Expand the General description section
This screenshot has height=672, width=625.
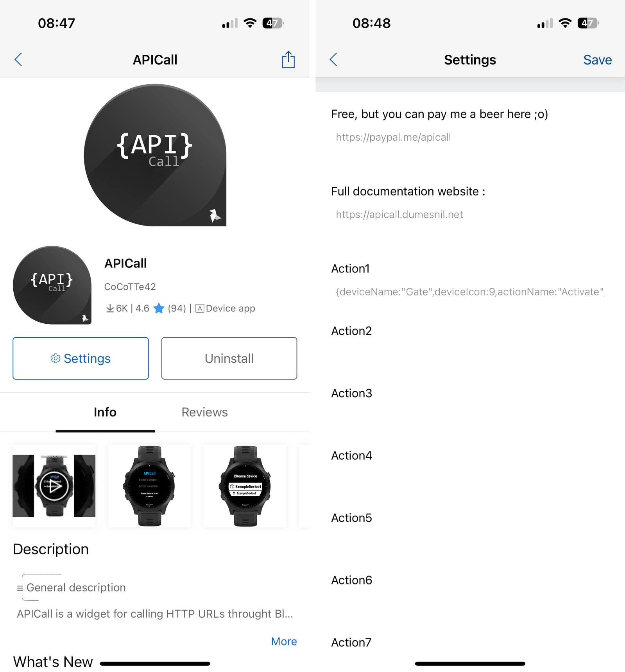tap(71, 588)
